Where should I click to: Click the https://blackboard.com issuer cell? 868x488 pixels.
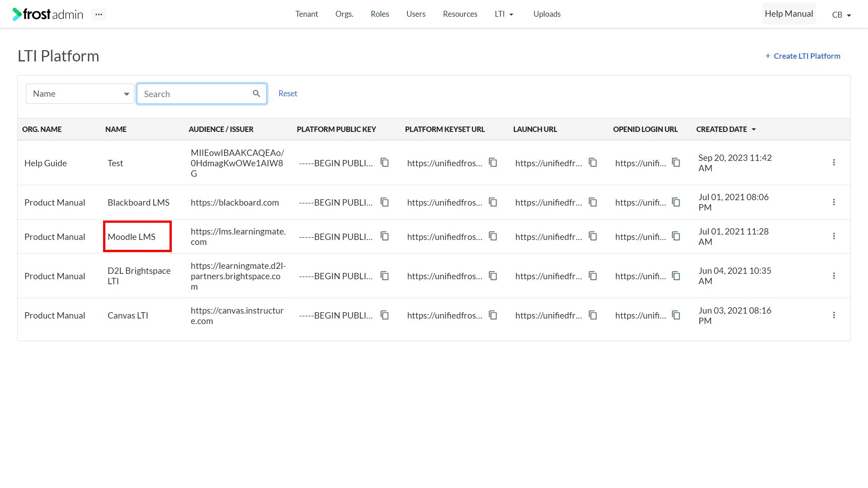235,202
